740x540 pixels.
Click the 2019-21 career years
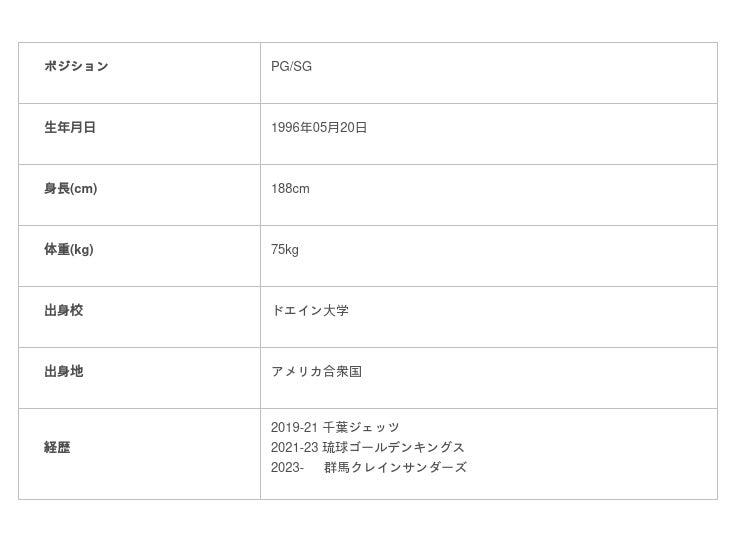point(293,428)
